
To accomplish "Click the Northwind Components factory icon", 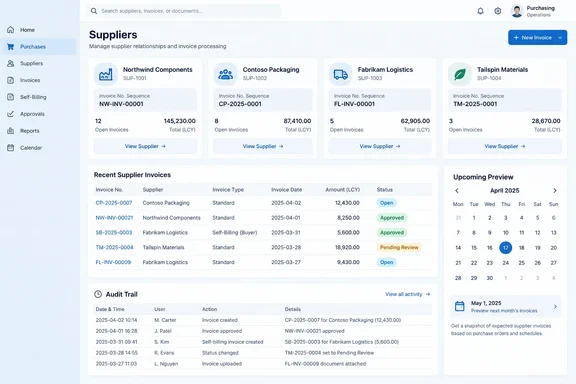I will [106, 74].
